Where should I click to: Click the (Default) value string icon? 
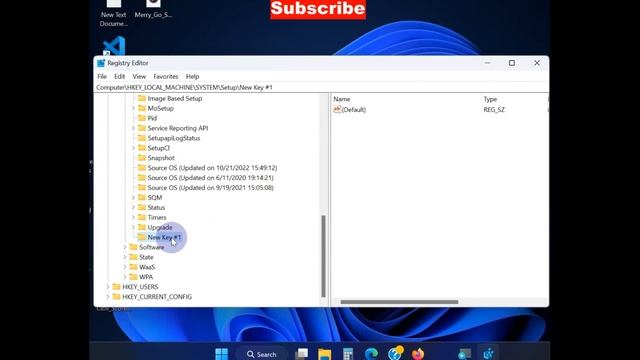pos(337,109)
